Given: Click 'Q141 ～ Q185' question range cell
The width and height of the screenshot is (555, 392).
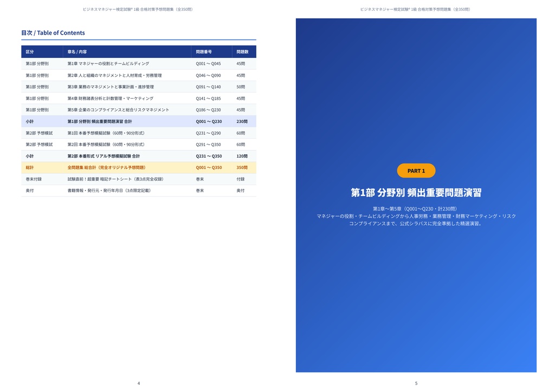Looking at the screenshot, I should [x=209, y=98].
